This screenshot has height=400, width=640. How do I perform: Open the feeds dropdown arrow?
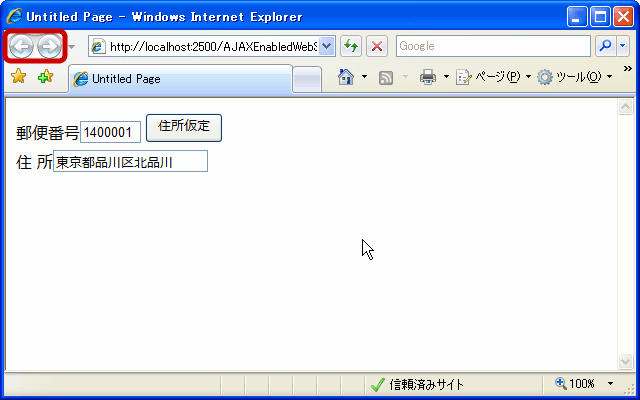(405, 77)
